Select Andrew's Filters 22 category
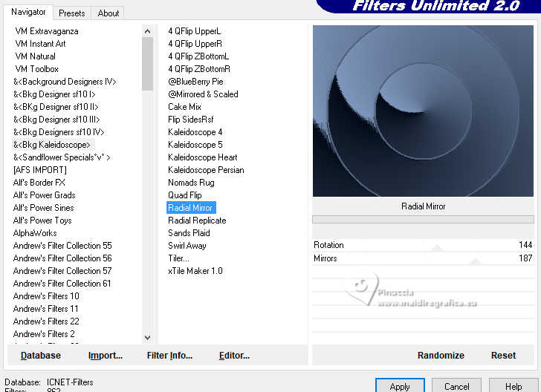 pyautogui.click(x=46, y=321)
